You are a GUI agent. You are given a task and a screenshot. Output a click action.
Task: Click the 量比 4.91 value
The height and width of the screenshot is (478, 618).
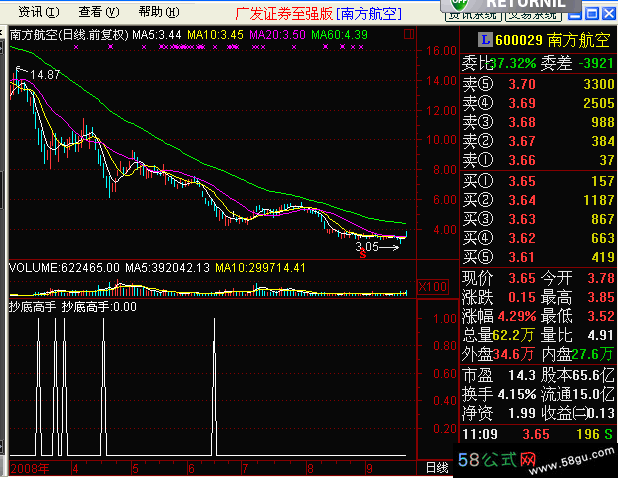point(601,335)
